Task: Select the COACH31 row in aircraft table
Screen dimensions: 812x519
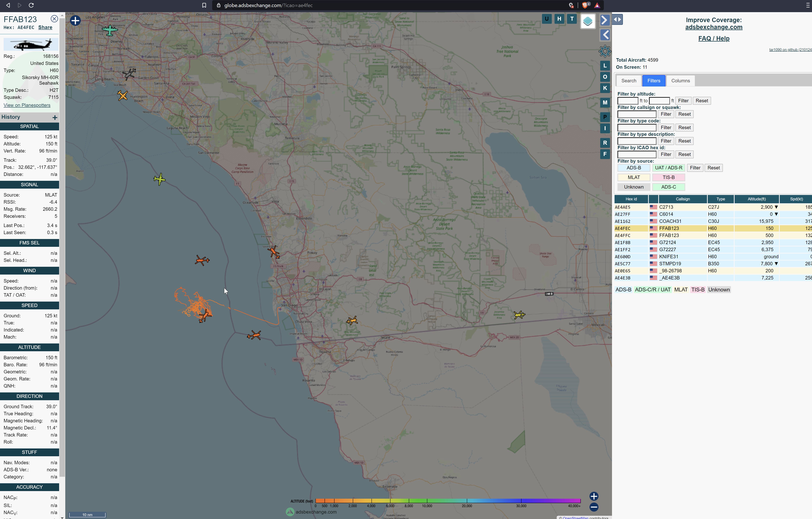Action: (x=713, y=221)
